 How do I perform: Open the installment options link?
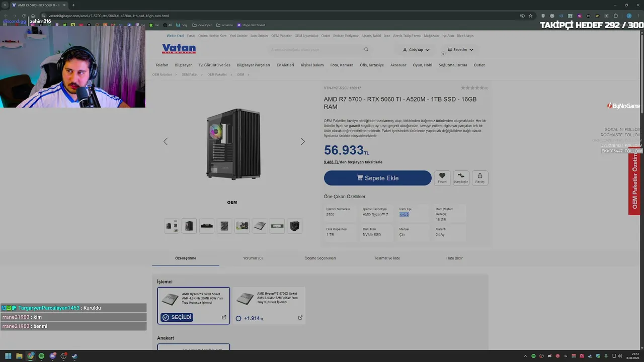click(x=353, y=162)
